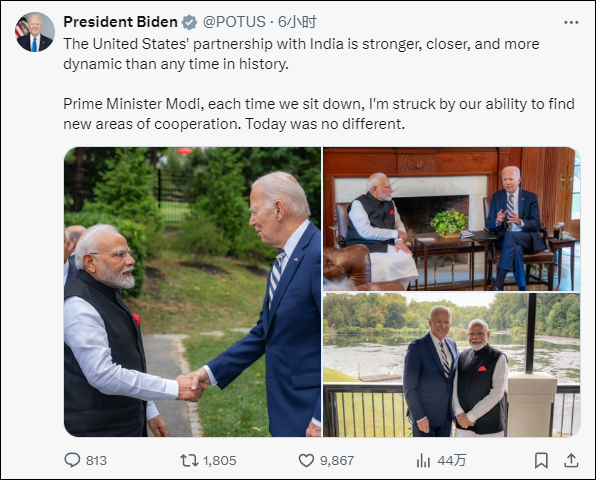Screen dimensions: 596x480
Task: Click the 813 replies count
Action: [96, 461]
